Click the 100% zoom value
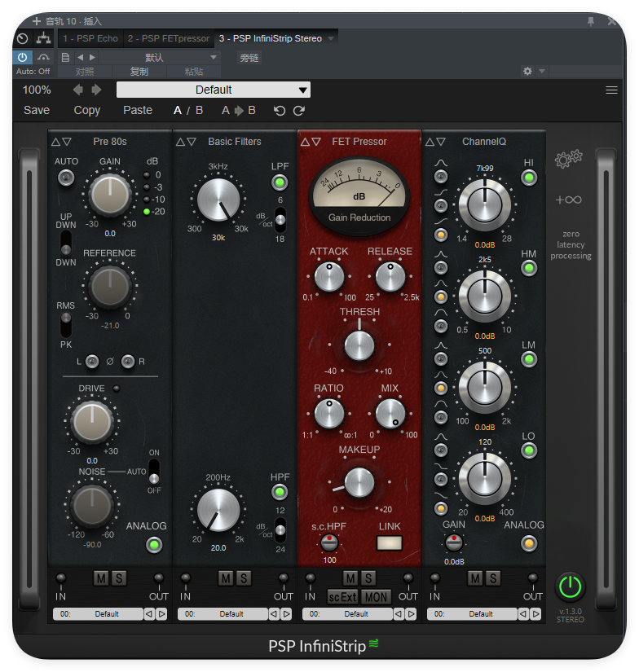The height and width of the screenshot is (672, 639). point(37,90)
